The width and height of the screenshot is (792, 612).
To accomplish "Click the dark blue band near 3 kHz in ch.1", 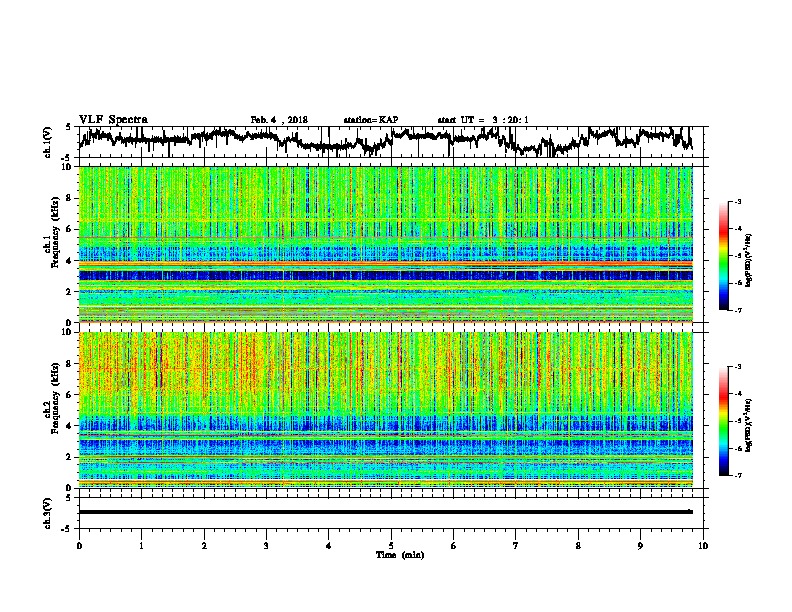I will click(x=385, y=276).
